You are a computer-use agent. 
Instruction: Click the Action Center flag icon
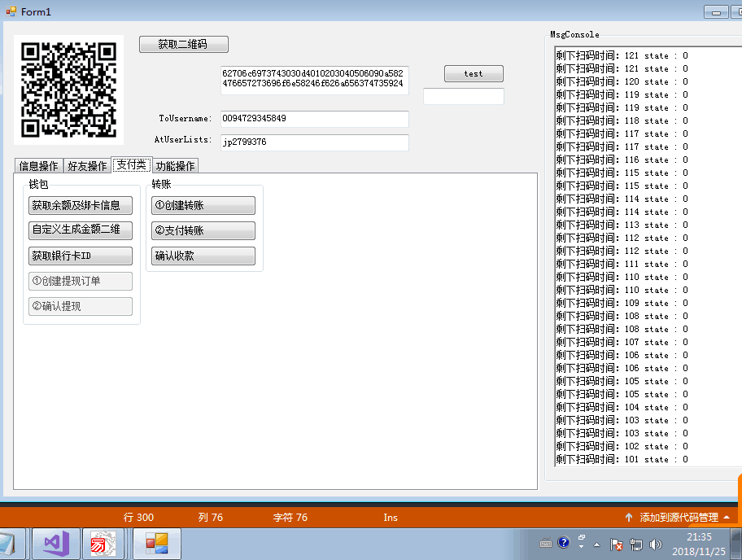[x=616, y=545]
